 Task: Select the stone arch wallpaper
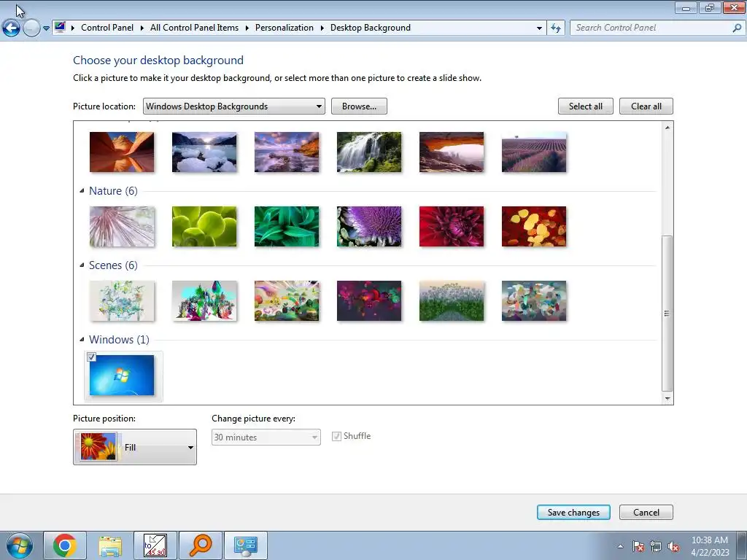452,152
